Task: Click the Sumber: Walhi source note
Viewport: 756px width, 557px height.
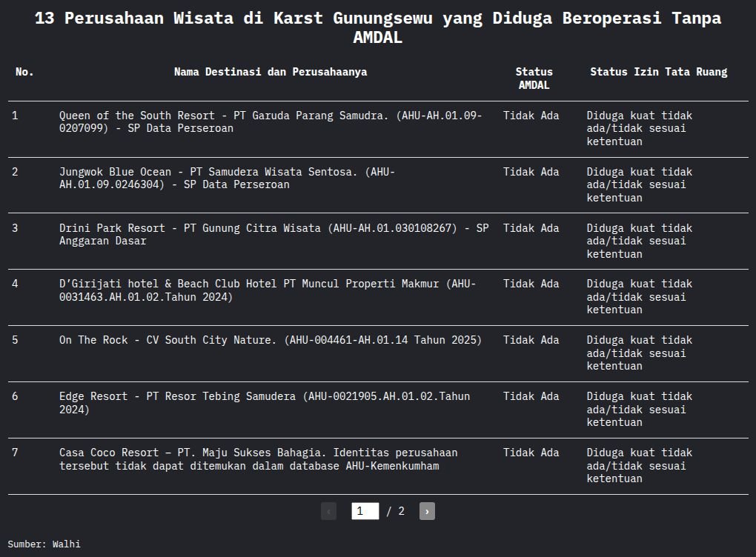Action: [x=44, y=544]
